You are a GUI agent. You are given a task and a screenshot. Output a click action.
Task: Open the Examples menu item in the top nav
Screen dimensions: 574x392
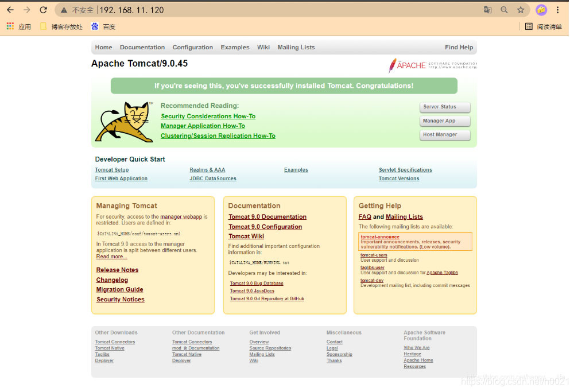pos(235,47)
